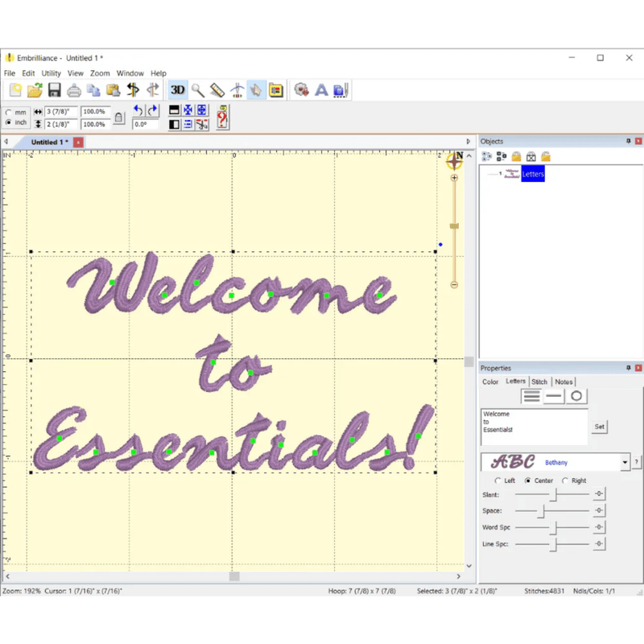Select the magnifying glass zoom tool
The height and width of the screenshot is (644, 644).
(x=197, y=90)
